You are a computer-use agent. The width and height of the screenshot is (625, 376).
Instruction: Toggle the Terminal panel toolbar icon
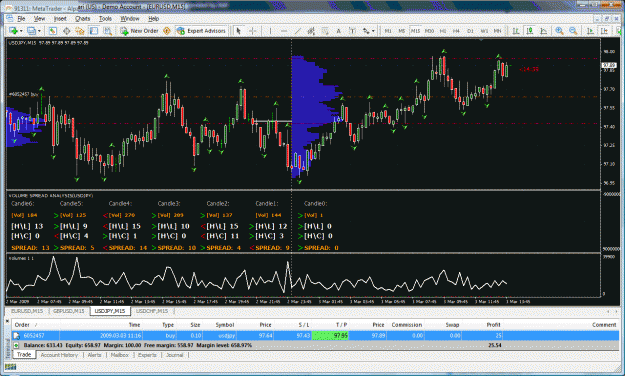[x=94, y=31]
